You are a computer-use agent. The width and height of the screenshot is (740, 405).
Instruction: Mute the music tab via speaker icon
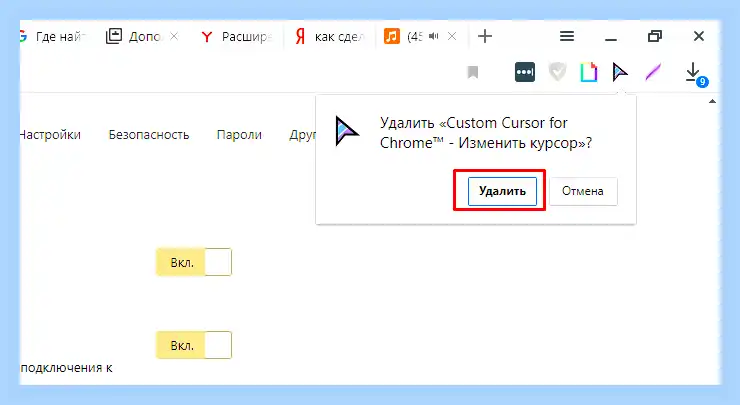point(434,36)
